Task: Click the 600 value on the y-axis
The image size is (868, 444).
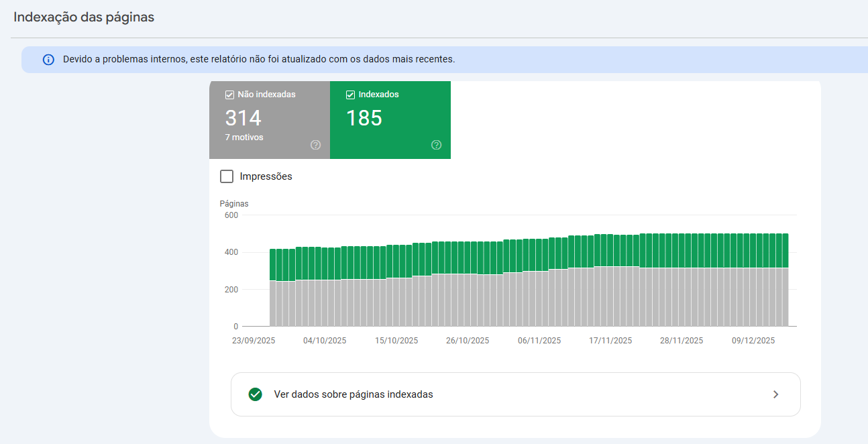Action: 231,215
